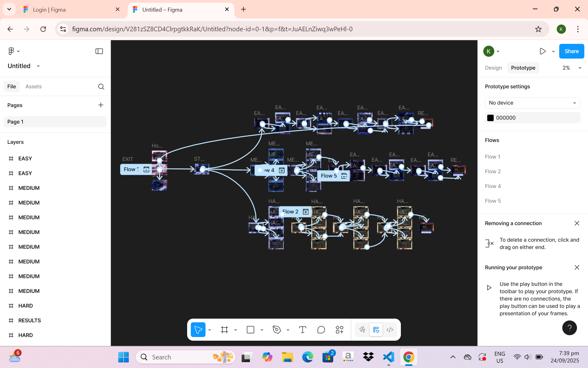Minimize UI with sidebar panel icon
Viewport: 588px width, 368px height.
coord(99,51)
